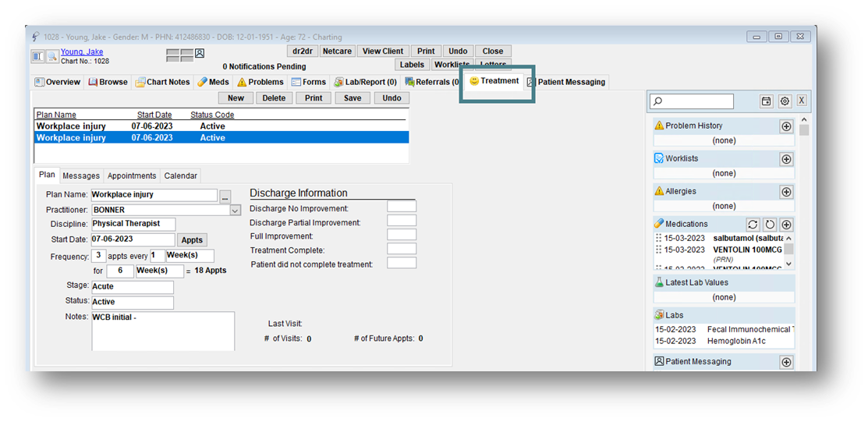Image resolution: width=868 pixels, height=422 pixels.
Task: Click Medications list up scroll arrow
Action: 788,238
